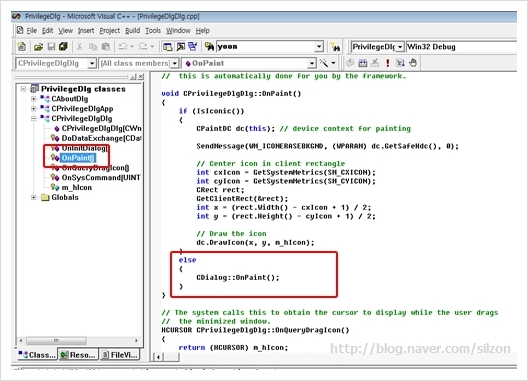Open the Window menu

(178, 31)
